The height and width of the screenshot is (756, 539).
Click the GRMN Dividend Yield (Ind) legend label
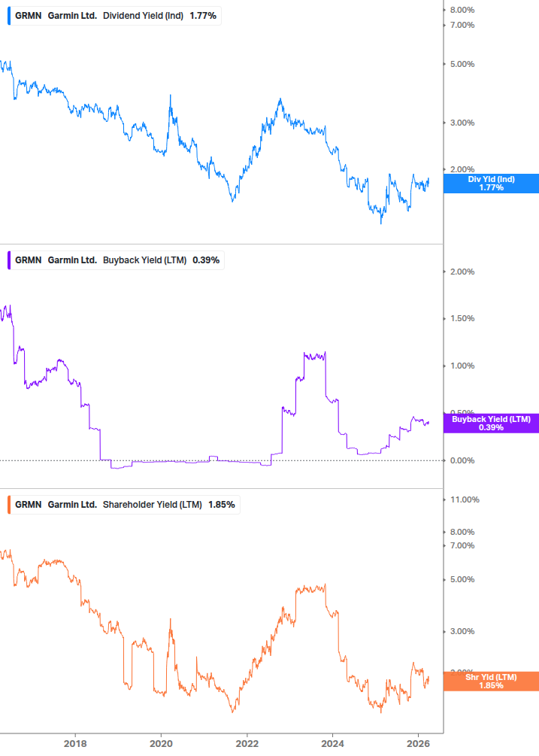coord(115,16)
